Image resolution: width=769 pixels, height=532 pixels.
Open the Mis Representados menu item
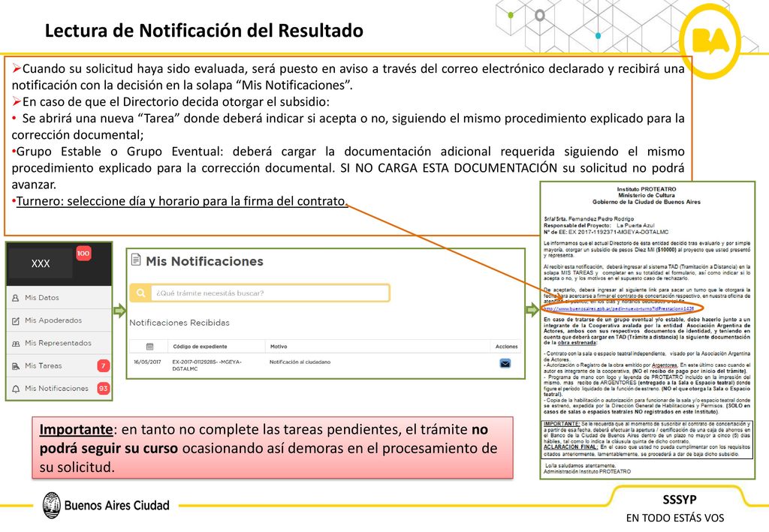(59, 343)
